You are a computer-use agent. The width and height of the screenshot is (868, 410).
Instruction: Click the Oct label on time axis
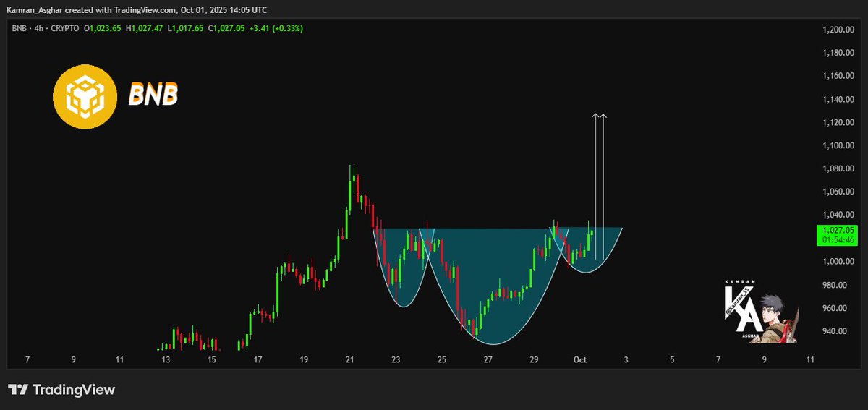click(579, 359)
